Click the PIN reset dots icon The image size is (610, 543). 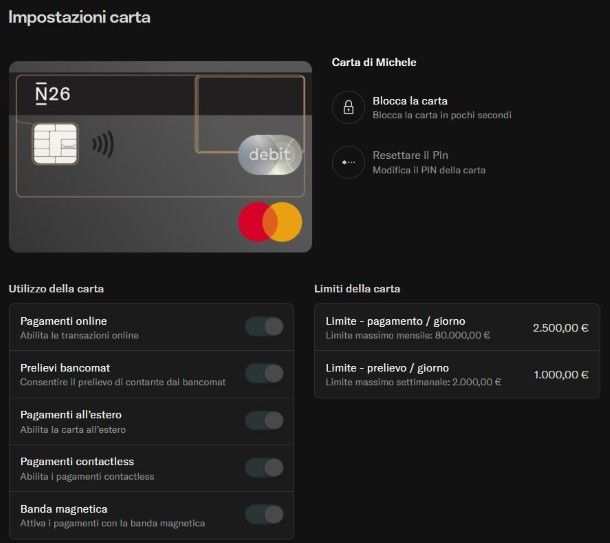click(349, 162)
